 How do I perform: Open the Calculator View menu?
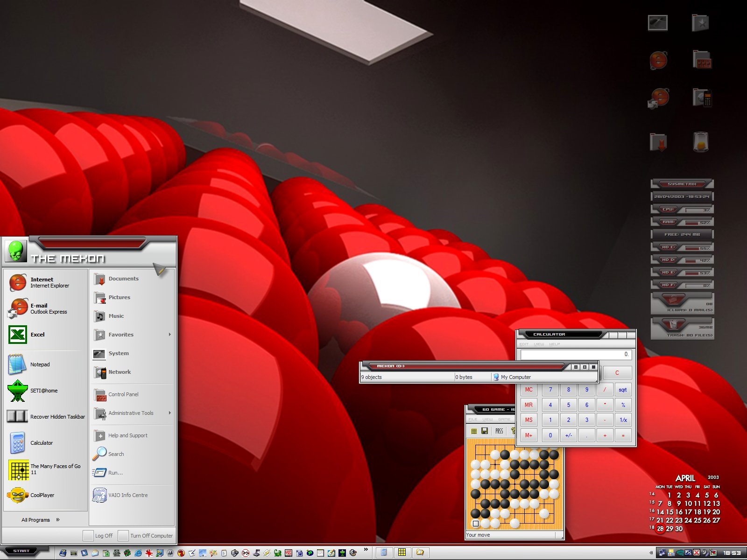539,344
